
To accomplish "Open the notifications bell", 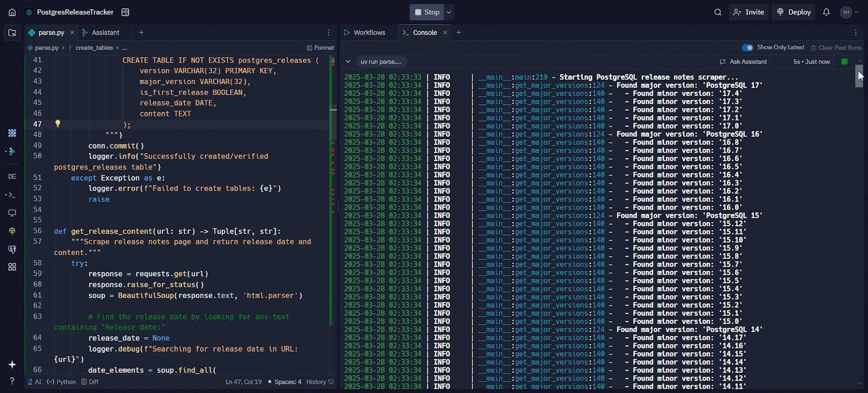I will pos(826,12).
